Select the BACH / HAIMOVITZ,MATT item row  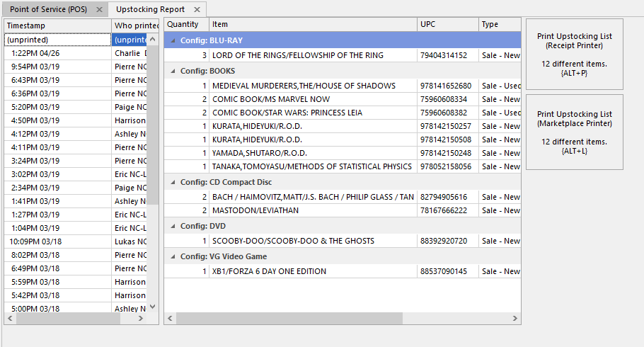tap(343, 197)
